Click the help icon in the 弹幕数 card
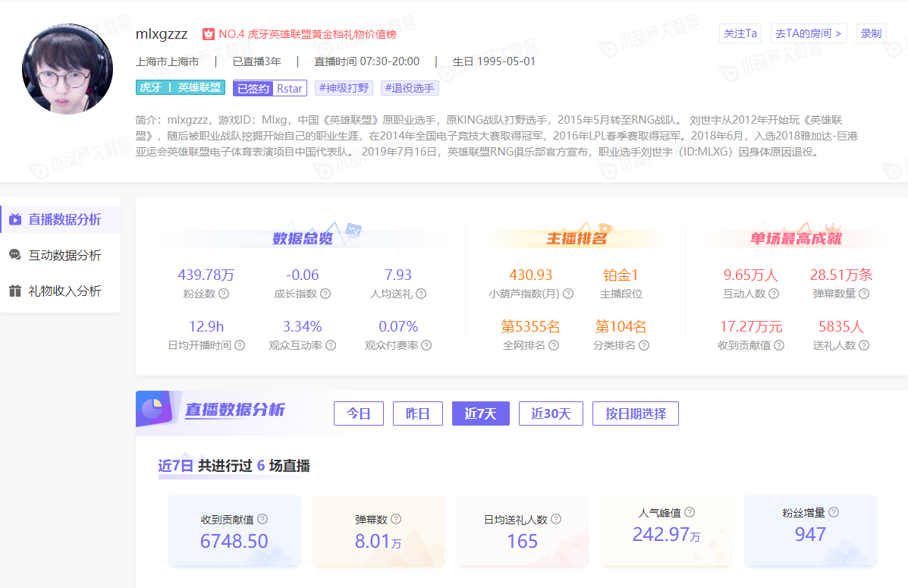Viewport: 908px width, 588px height. 396,519
